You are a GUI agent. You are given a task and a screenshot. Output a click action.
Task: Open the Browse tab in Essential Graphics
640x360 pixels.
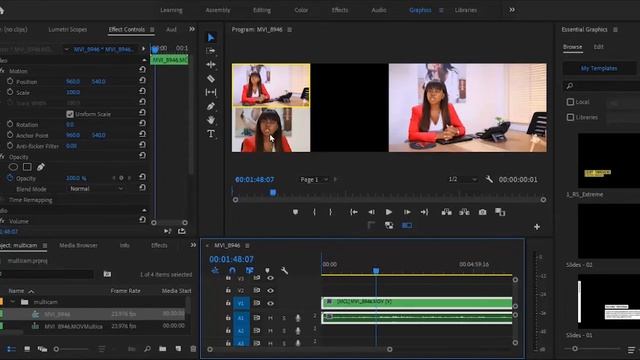(572, 47)
